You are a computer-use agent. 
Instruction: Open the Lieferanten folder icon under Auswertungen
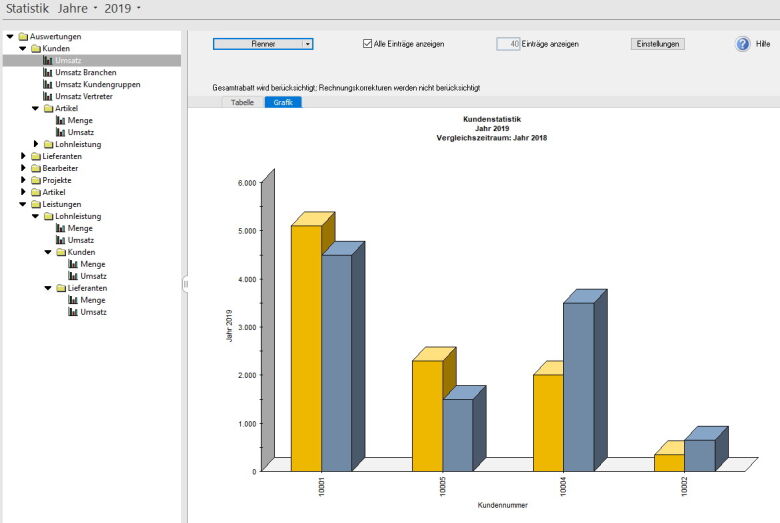click(35, 156)
